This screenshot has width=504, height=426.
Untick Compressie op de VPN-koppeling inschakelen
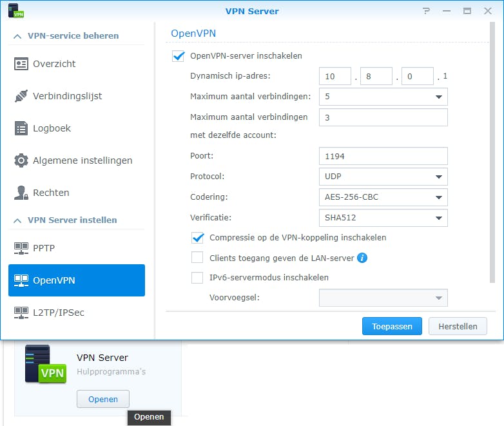(197, 238)
